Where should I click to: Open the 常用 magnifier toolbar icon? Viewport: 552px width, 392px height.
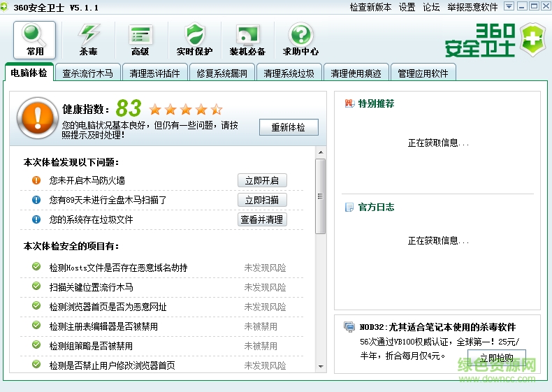pyautogui.click(x=34, y=39)
